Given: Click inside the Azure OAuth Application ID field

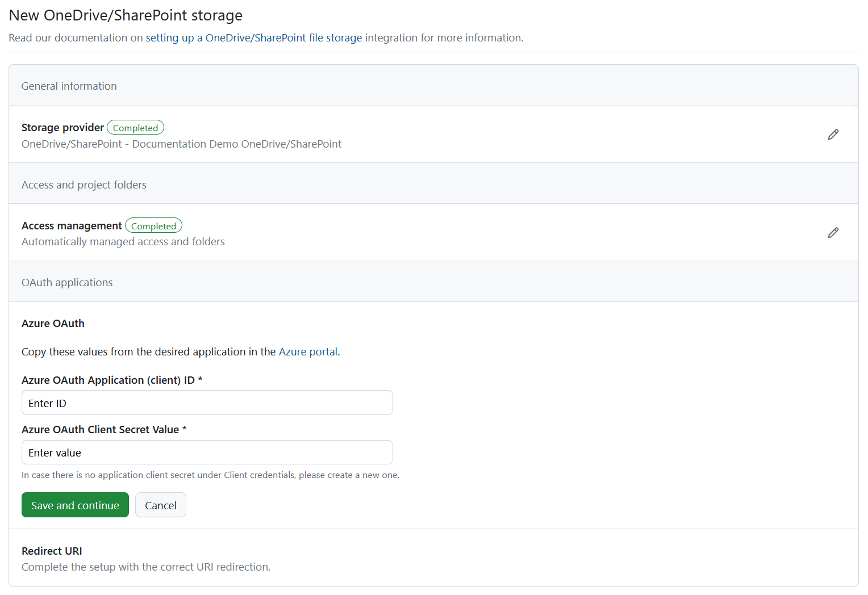Looking at the screenshot, I should point(207,403).
